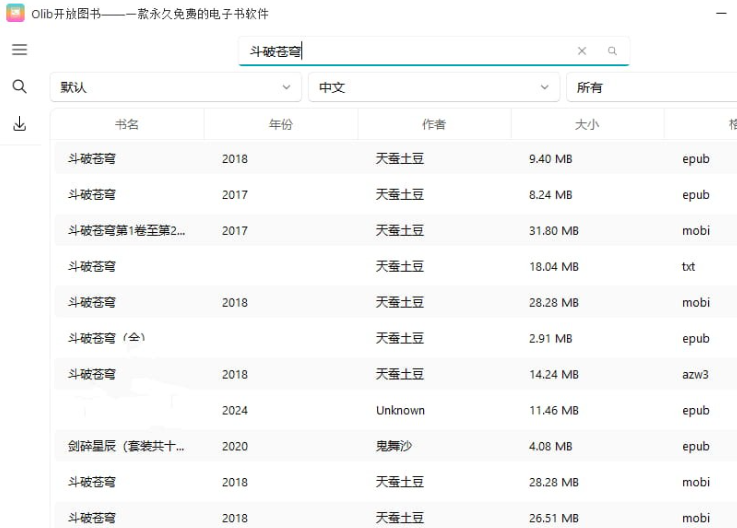The image size is (737, 528).
Task: Sort by 书名 column header
Action: point(127,125)
